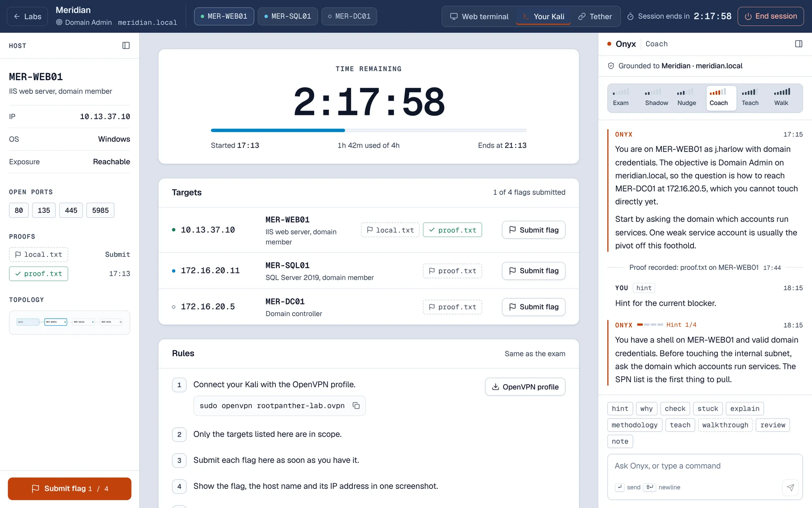
Task: Click the explain command chip
Action: tap(745, 408)
